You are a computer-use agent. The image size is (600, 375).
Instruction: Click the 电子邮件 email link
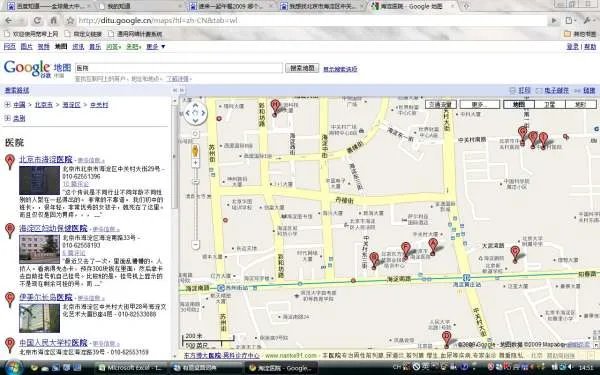[x=556, y=90]
